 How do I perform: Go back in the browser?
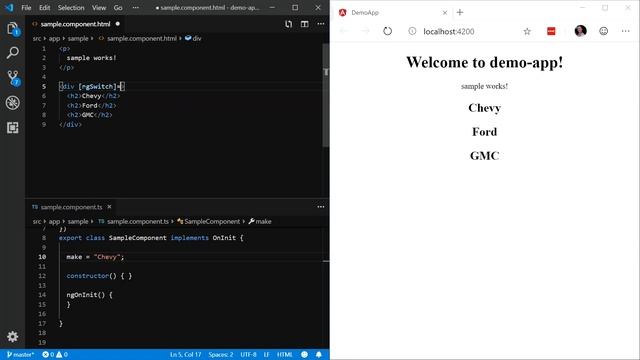[x=344, y=31]
